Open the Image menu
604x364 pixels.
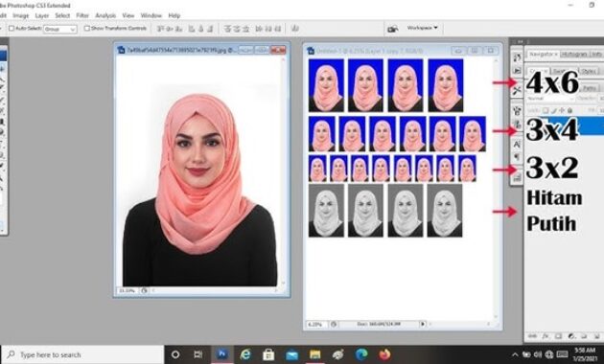click(x=20, y=15)
